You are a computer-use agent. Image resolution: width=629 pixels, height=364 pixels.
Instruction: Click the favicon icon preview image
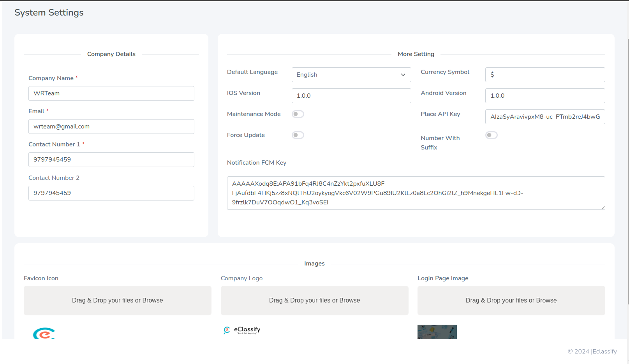pos(44,333)
